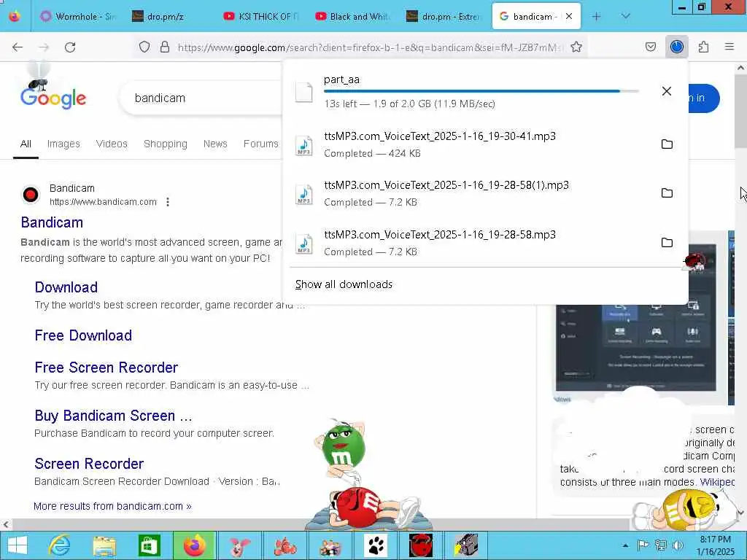Select the All search results tab
The width and height of the screenshot is (747, 560).
coord(26,144)
